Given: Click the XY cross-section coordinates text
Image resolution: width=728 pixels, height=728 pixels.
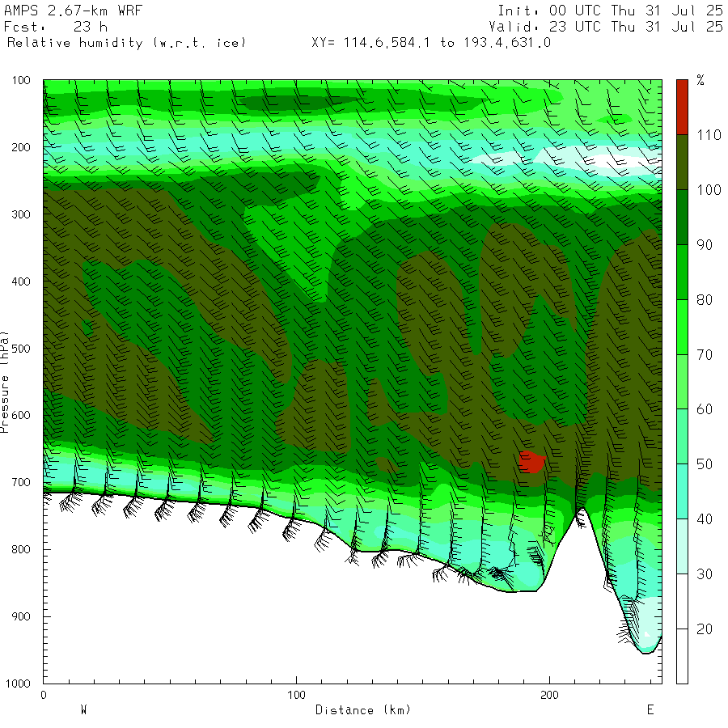Looking at the screenshot, I should tap(431, 43).
